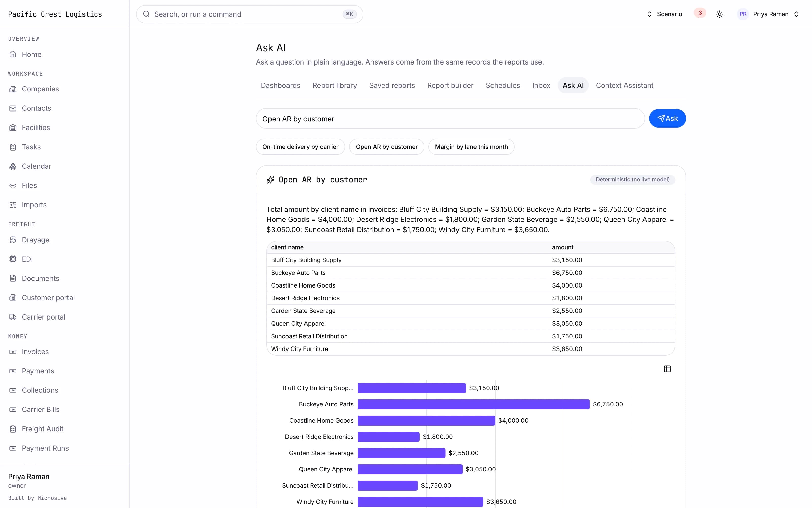The image size is (812, 508).
Task: Click the Buckeye Auto Parts chart bar
Action: tap(473, 404)
